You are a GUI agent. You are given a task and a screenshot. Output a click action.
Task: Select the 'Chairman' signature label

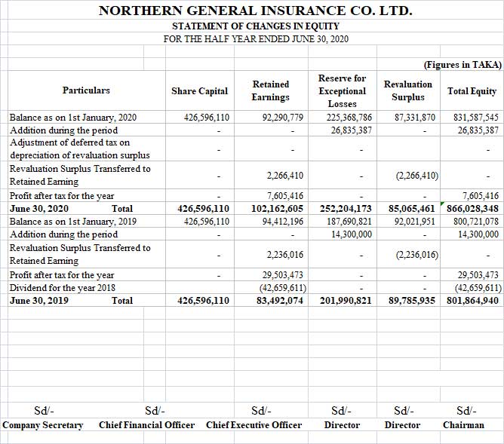[x=463, y=425]
